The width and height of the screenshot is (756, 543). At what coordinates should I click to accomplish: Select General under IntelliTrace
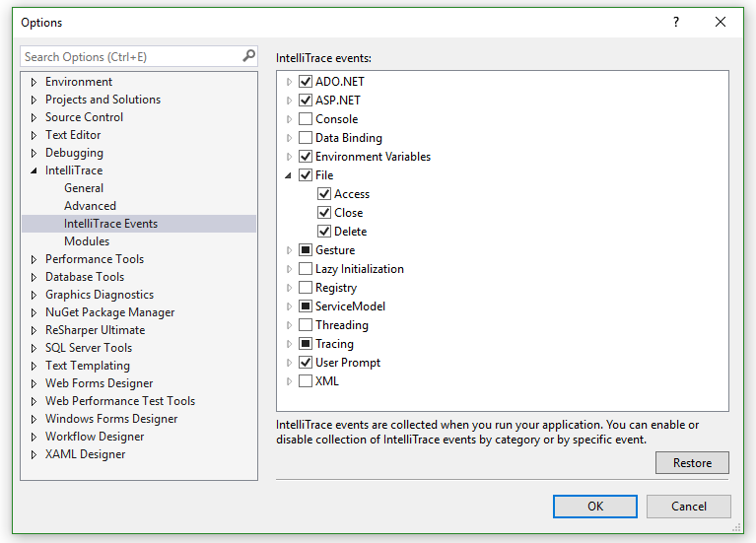click(84, 188)
